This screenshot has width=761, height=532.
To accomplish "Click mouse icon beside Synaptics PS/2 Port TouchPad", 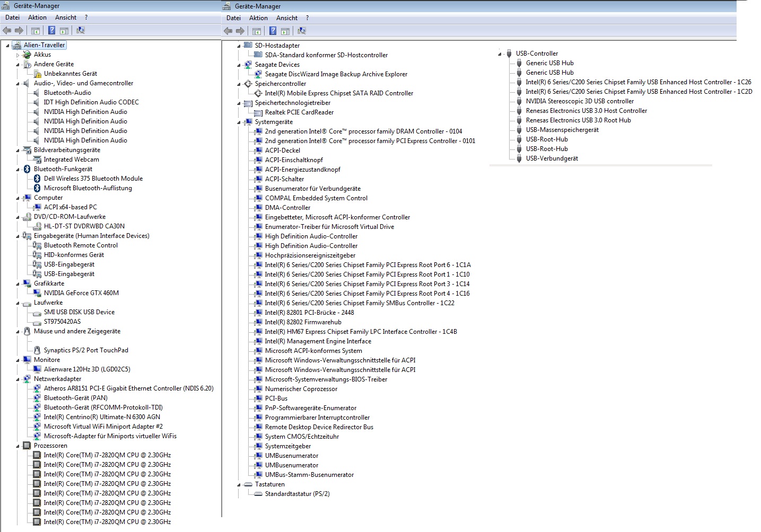I will pos(37,350).
